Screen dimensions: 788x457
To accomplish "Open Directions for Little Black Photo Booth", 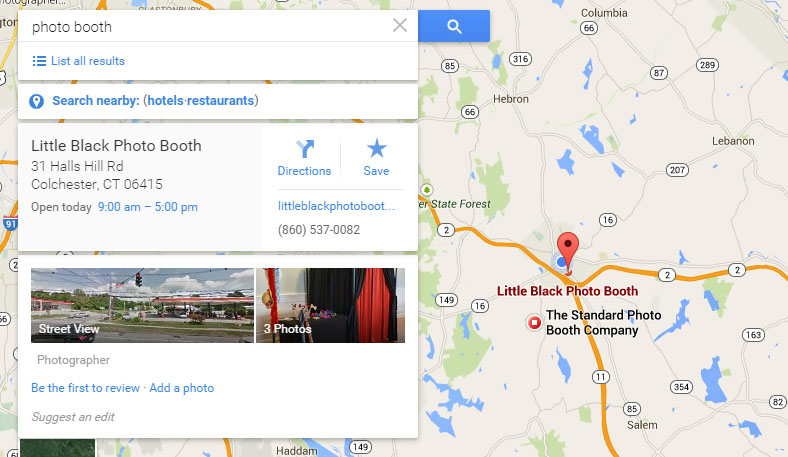I will pyautogui.click(x=304, y=158).
